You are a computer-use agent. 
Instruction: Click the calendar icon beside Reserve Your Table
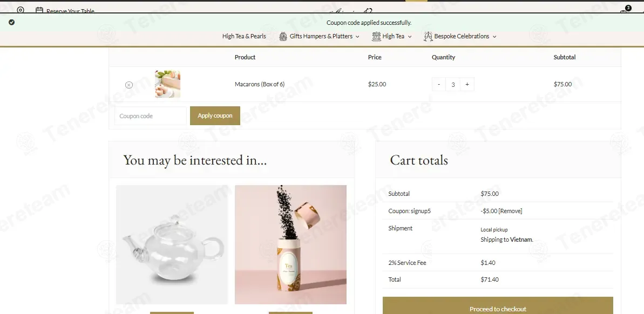[39, 10]
